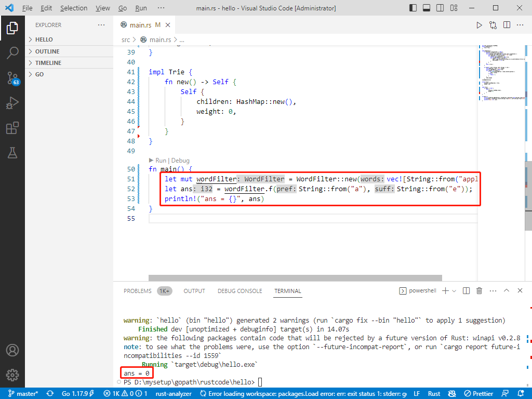Open the Extensions view
This screenshot has width=532, height=399.
coord(12,128)
